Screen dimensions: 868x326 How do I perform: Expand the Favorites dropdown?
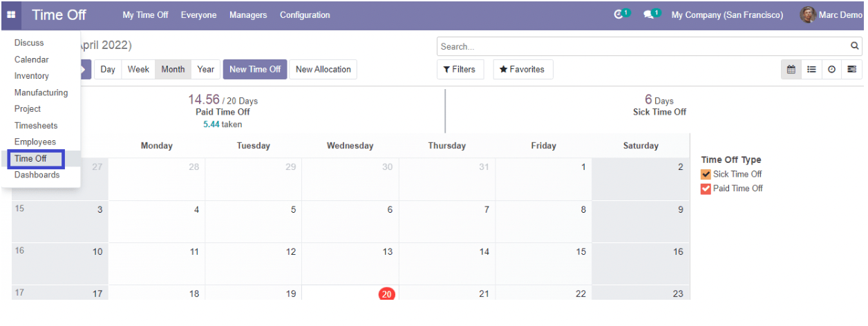[x=522, y=69]
